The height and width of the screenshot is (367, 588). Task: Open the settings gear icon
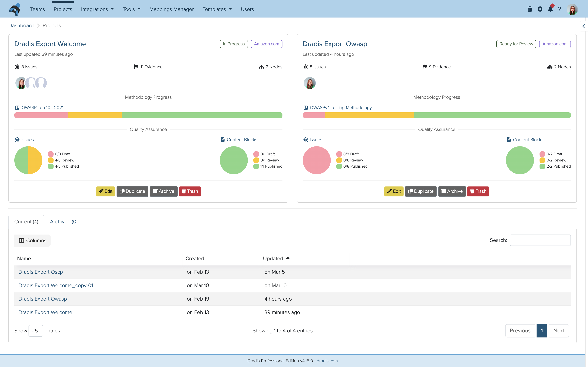(540, 9)
